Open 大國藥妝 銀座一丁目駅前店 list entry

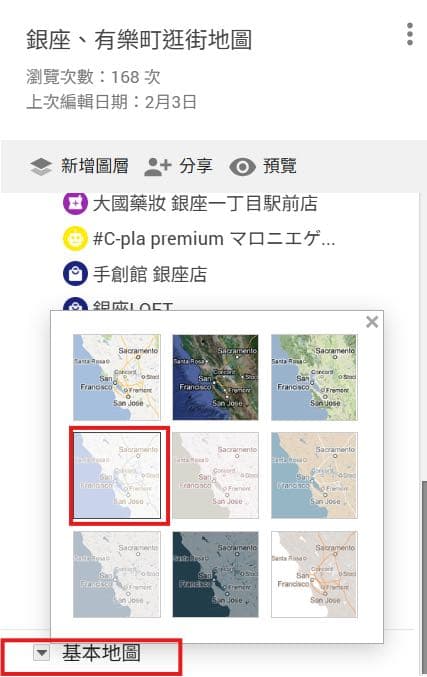205,203
